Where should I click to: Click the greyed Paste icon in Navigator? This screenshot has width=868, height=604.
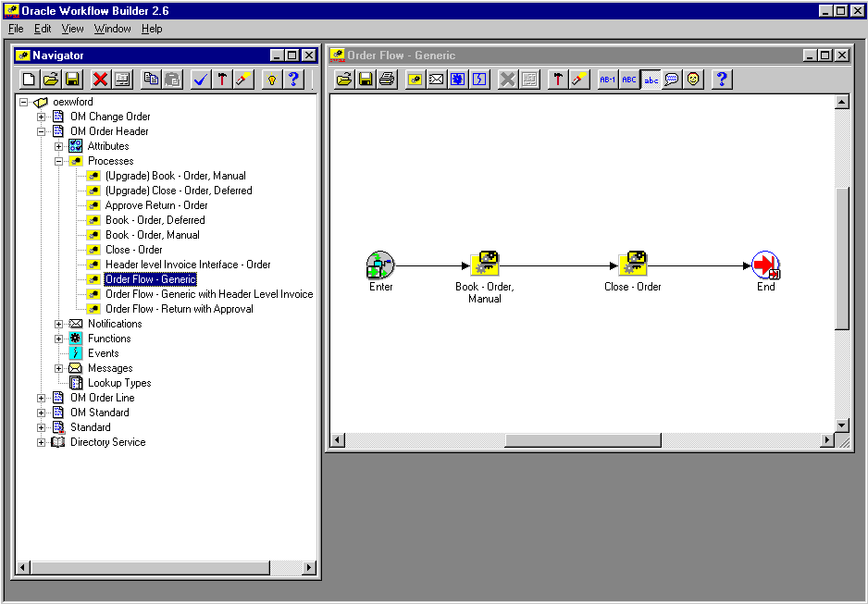point(172,80)
